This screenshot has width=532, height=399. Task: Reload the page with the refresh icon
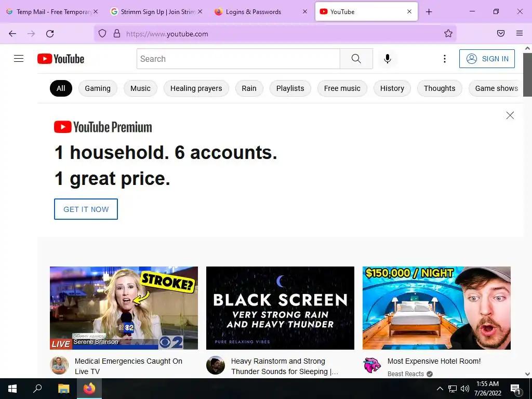coord(50,34)
